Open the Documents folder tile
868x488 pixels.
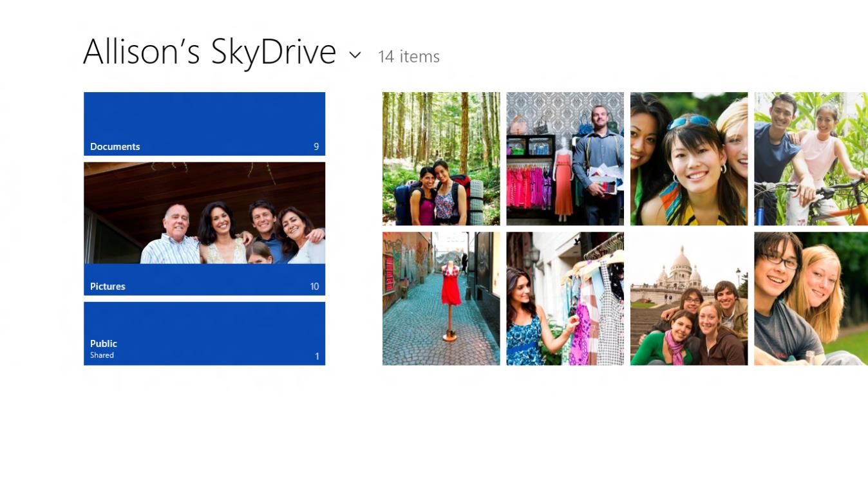coord(204,124)
